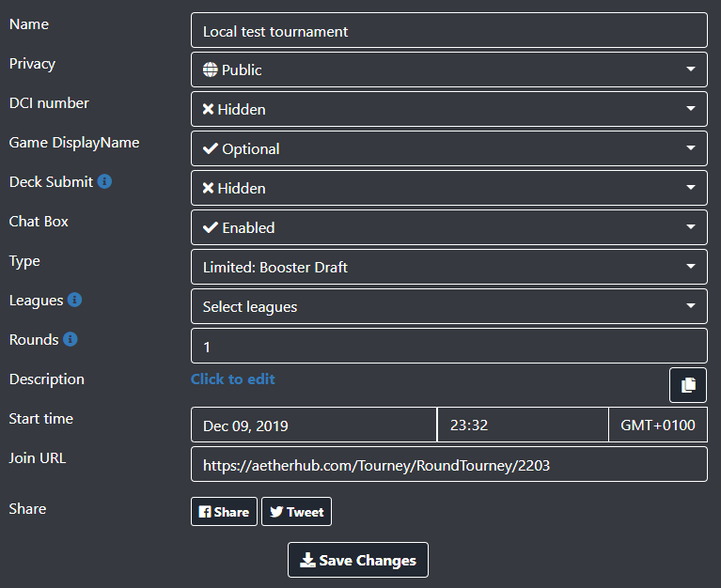Screen dimensions: 721x588
Task: Click the start time field 23:32
Action: point(523,425)
